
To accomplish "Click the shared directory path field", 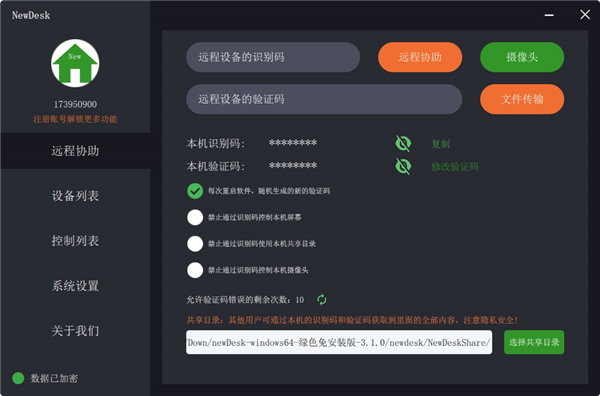I will point(339,342).
